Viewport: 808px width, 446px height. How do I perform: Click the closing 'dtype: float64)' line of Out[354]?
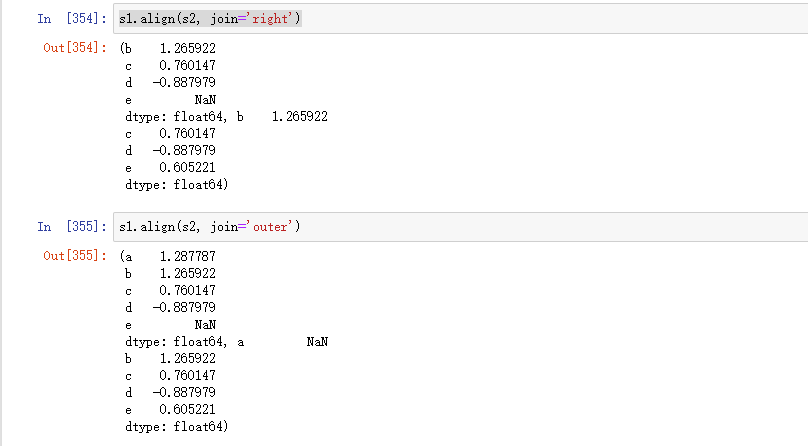(x=177, y=185)
